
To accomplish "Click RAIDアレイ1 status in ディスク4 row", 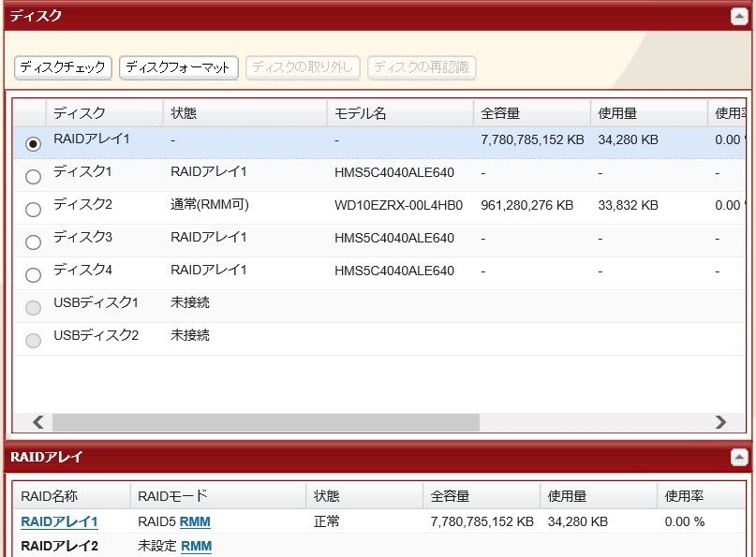I will point(209,270).
